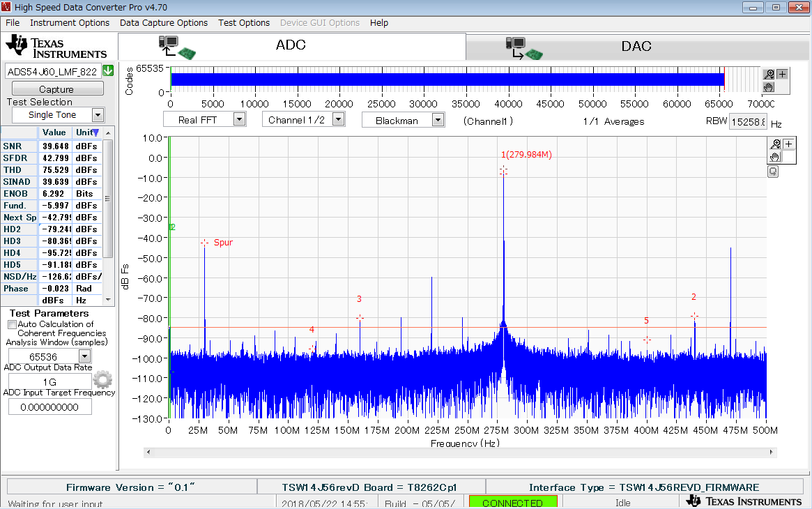Click the device name field ADS54J60_LMF_822
Image resolution: width=812 pixels, height=509 pixels.
[x=52, y=71]
